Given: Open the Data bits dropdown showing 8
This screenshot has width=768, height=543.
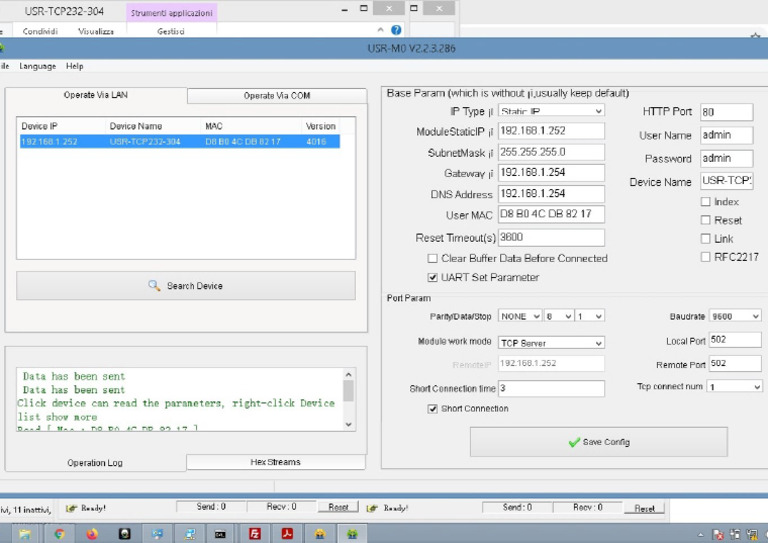Looking at the screenshot, I should (x=559, y=316).
